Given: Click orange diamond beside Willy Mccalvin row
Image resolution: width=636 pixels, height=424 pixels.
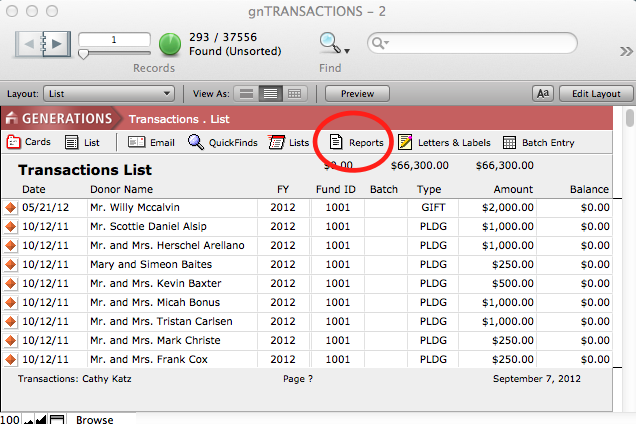Looking at the screenshot, I should pyautogui.click(x=11, y=207).
